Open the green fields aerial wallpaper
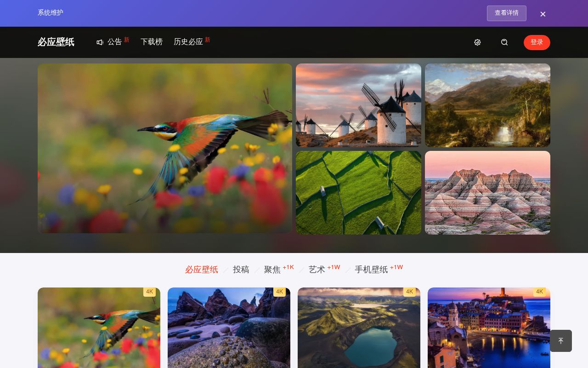The image size is (588, 368). [x=358, y=193]
